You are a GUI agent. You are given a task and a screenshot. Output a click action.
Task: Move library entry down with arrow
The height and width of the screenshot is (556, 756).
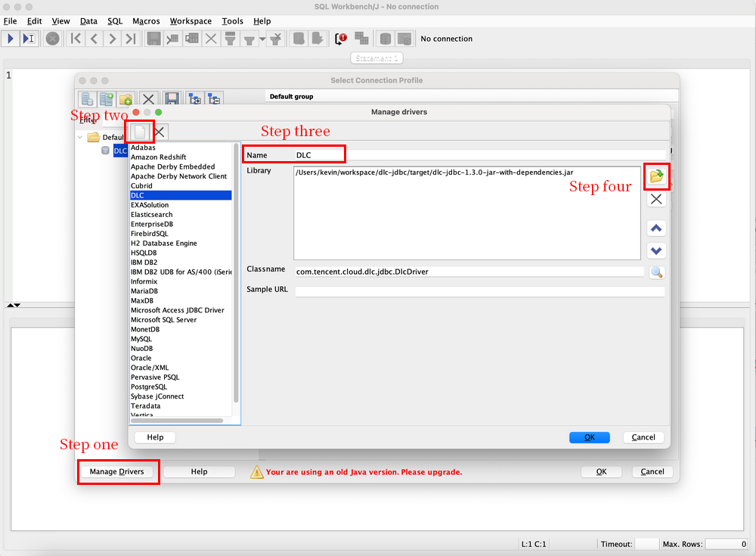coord(656,251)
